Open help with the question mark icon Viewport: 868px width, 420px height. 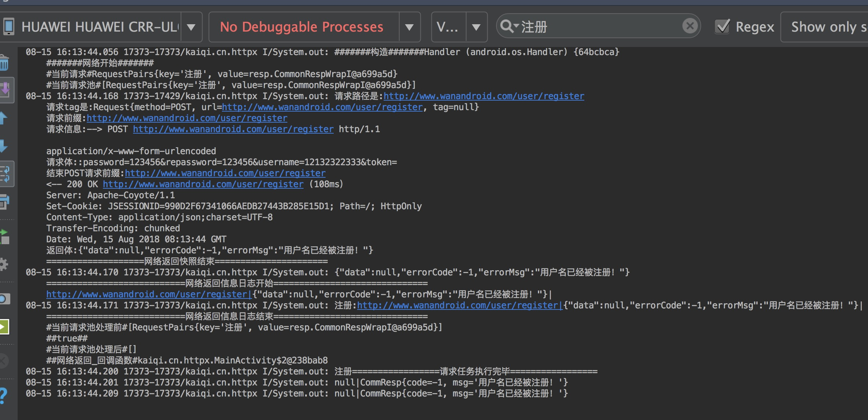point(3,396)
